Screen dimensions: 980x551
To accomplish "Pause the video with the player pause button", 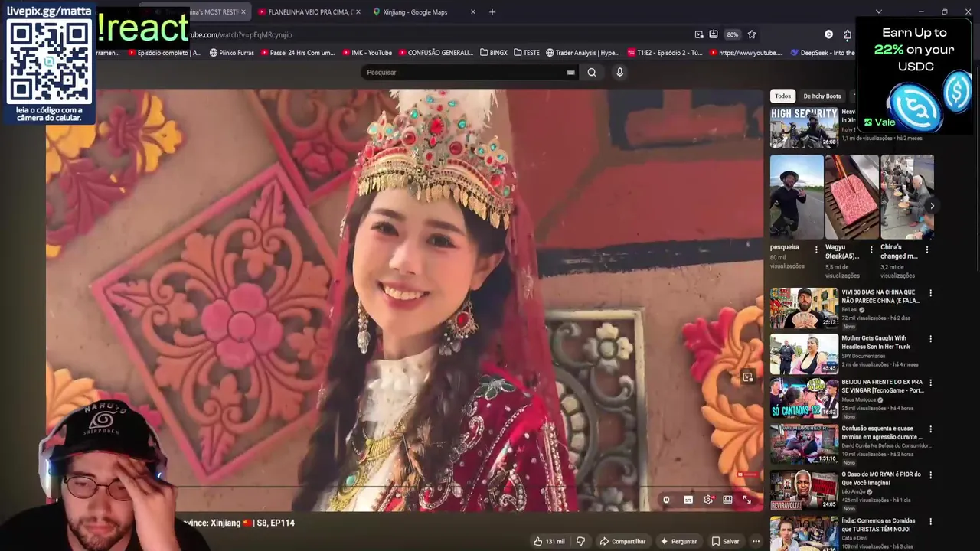I will (x=666, y=500).
